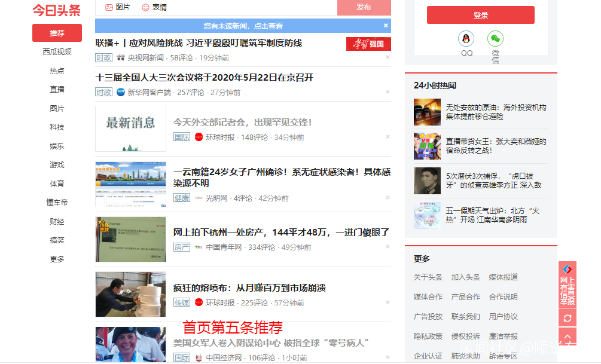This screenshot has width=601, height=364.
Task: Open the 科技 channel
Action: tap(57, 127)
